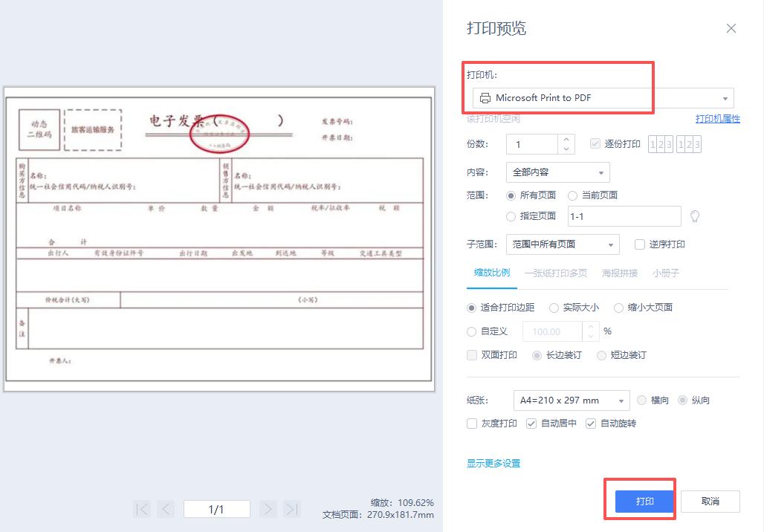Image resolution: width=764 pixels, height=532 pixels.
Task: Click the next page arrow
Action: coord(268,509)
